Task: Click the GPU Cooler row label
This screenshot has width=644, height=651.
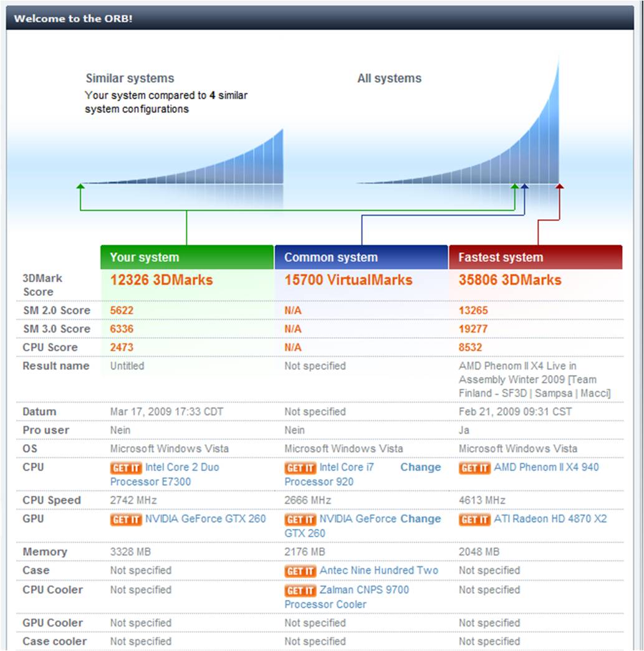Action: point(53,623)
